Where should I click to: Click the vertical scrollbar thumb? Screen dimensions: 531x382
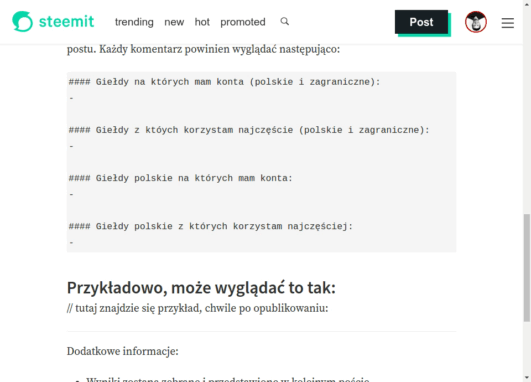coord(527,268)
